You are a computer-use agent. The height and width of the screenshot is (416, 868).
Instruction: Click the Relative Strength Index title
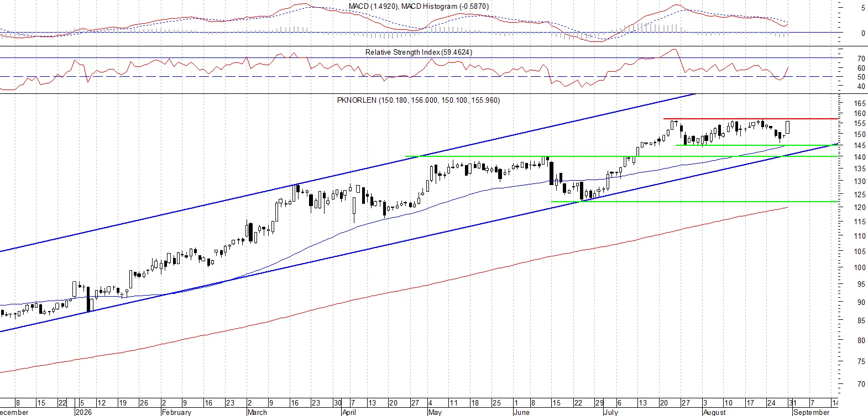tap(419, 52)
